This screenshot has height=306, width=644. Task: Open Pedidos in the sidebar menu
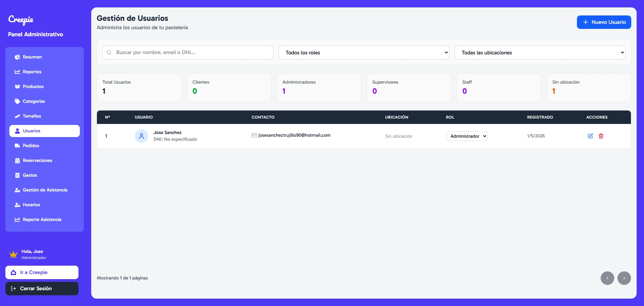coord(45,146)
